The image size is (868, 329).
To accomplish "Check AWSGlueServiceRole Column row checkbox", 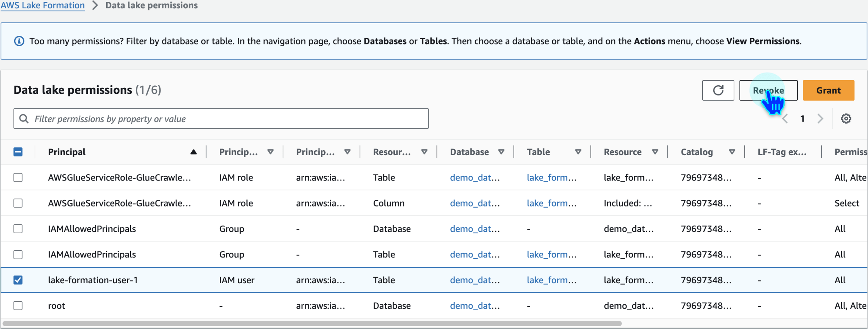I will pyautogui.click(x=18, y=203).
